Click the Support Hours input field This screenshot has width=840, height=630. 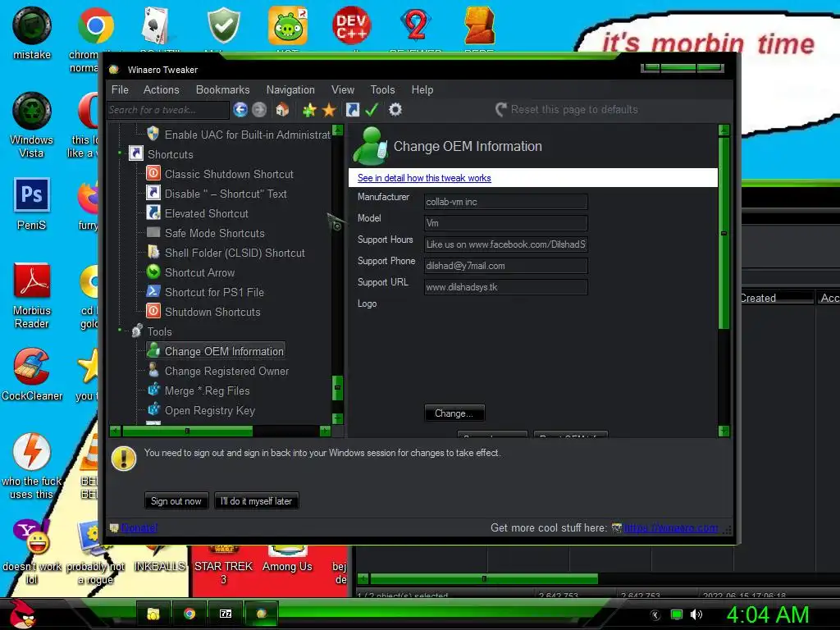coord(505,244)
